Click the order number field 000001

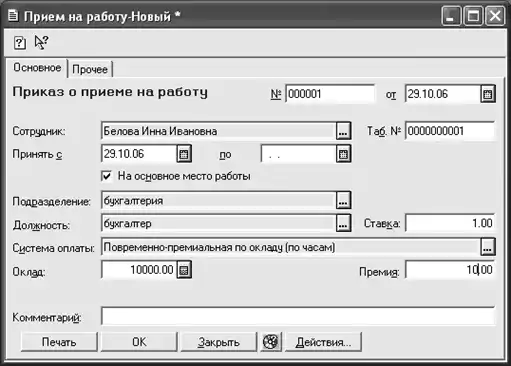pos(330,94)
